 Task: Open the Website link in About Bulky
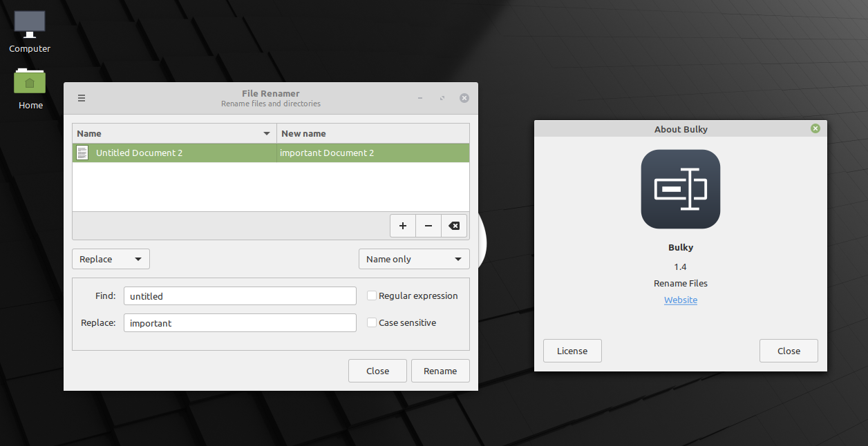pyautogui.click(x=681, y=300)
